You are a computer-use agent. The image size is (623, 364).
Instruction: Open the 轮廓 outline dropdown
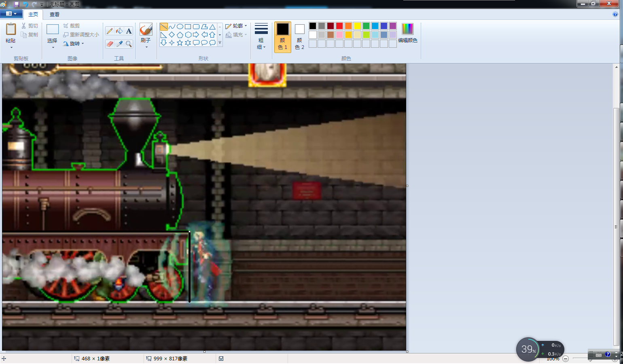pyautogui.click(x=236, y=26)
